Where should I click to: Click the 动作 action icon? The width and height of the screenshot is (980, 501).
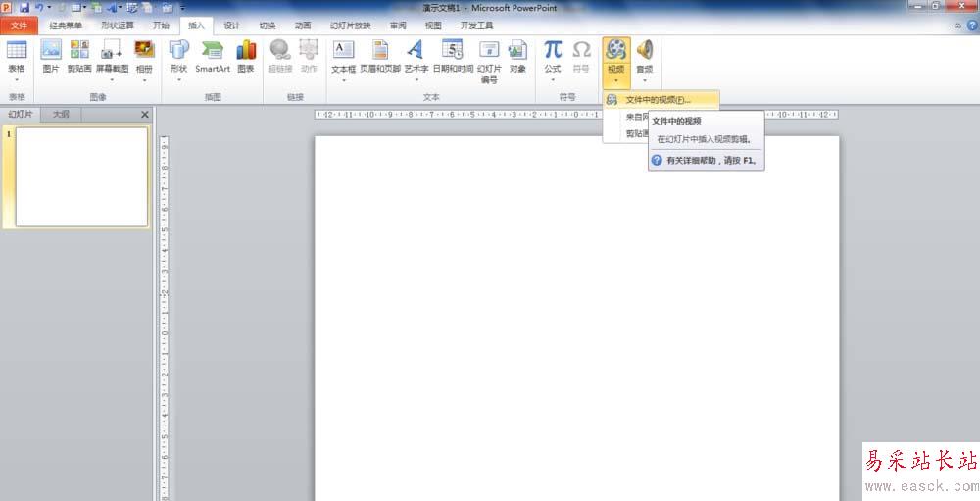309,50
